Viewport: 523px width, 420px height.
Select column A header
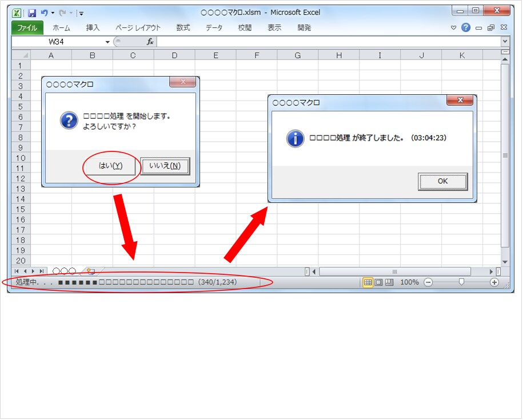(x=51, y=55)
